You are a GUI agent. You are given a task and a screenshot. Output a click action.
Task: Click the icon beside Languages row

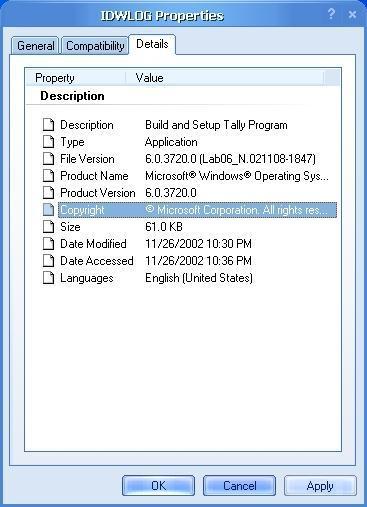49,278
